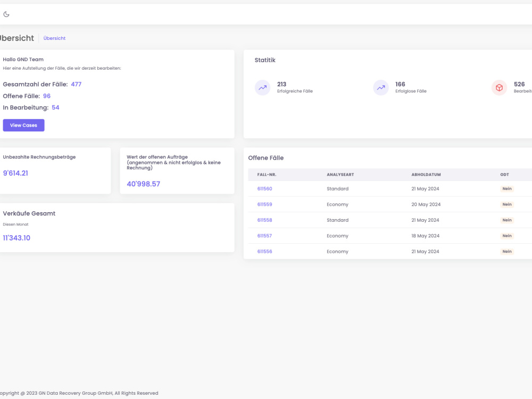
Task: Click the ANALYSEART column header
Action: [x=340, y=174]
